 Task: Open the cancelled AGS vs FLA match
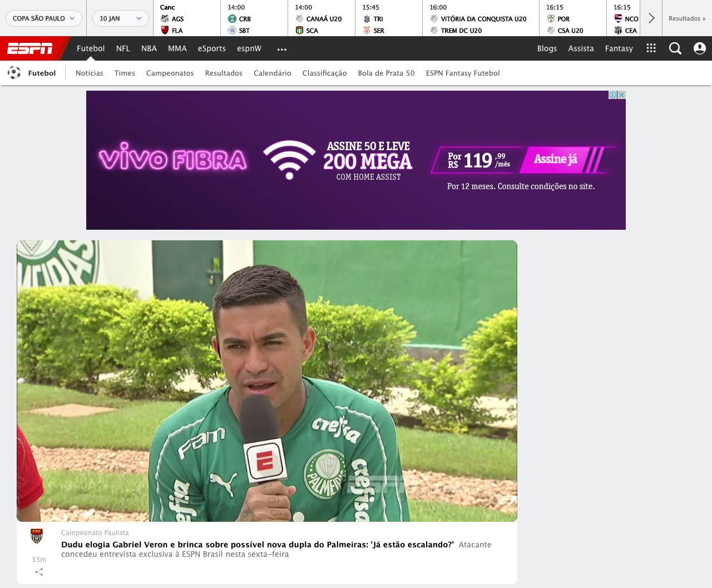[x=187, y=18]
